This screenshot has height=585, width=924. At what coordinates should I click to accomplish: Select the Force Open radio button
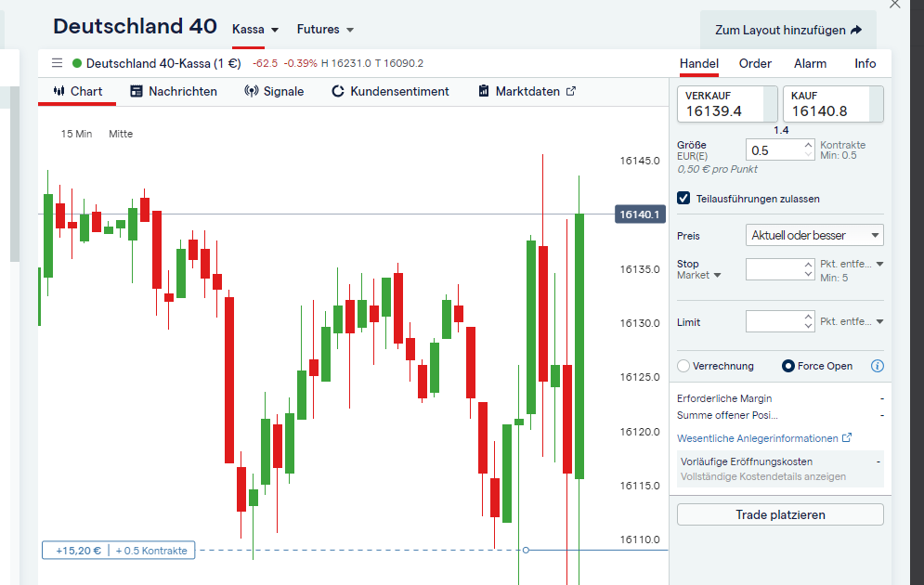[787, 366]
